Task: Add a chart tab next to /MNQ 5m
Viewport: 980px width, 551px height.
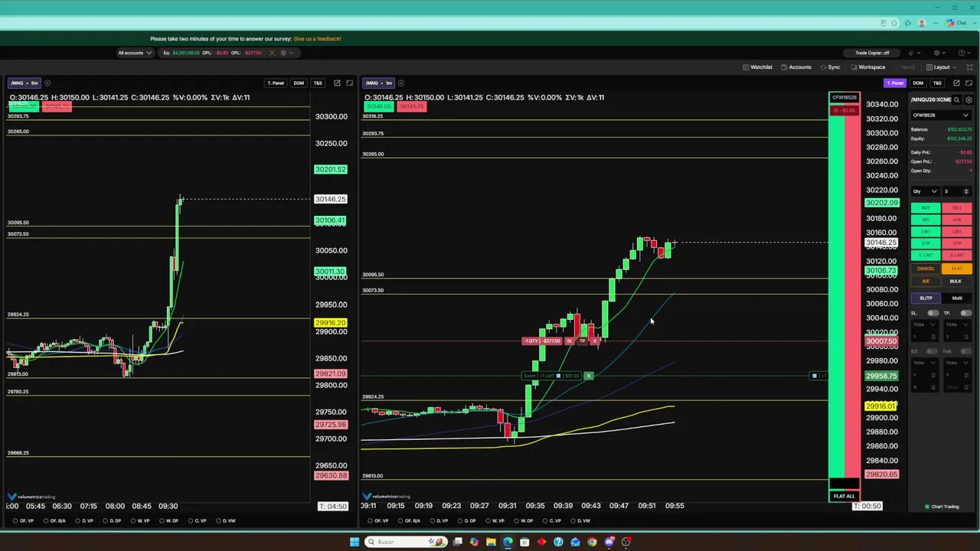Action: pyautogui.click(x=47, y=83)
